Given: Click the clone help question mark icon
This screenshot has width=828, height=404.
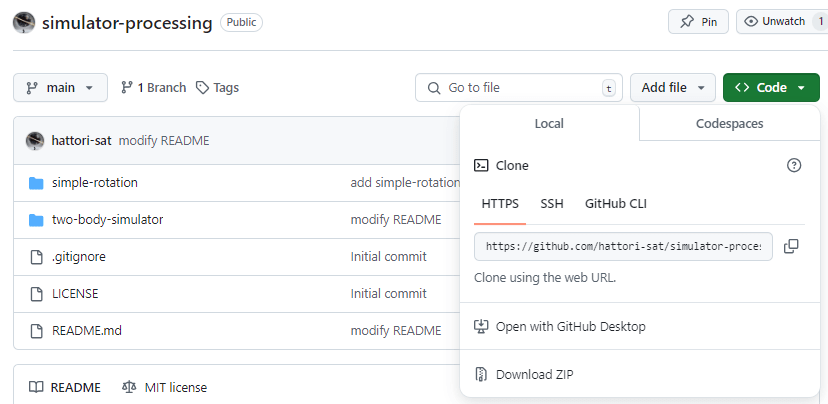Looking at the screenshot, I should 794,165.
